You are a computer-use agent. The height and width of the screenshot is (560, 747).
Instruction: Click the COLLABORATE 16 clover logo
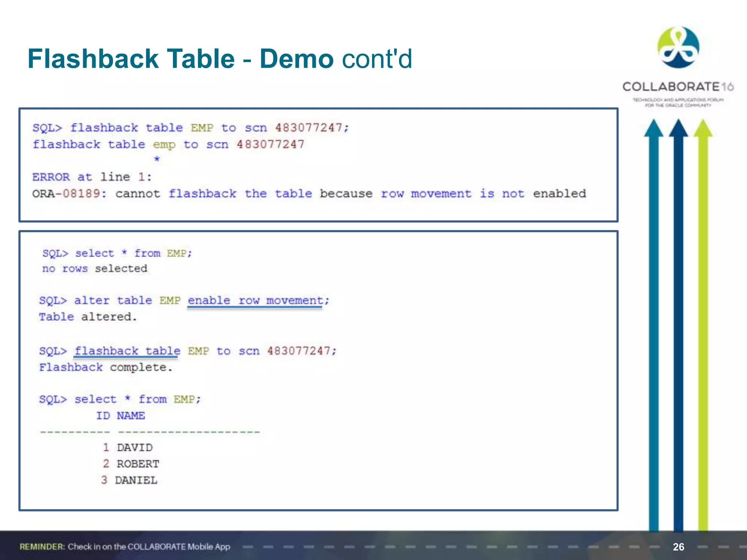coord(678,47)
